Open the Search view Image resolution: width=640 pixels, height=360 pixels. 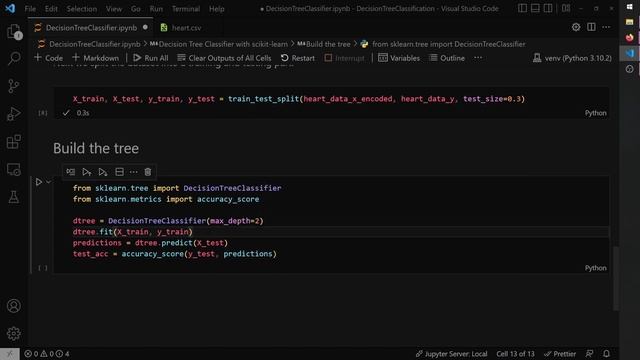14,58
